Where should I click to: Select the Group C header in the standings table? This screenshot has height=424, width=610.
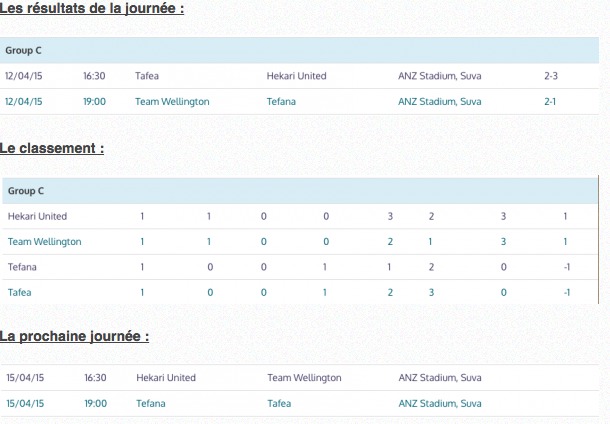(26, 190)
